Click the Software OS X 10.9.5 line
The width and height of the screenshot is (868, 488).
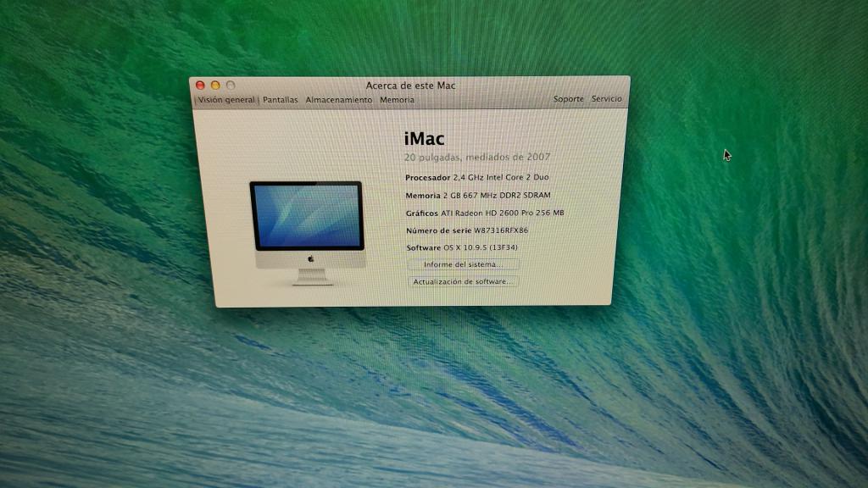(x=462, y=248)
